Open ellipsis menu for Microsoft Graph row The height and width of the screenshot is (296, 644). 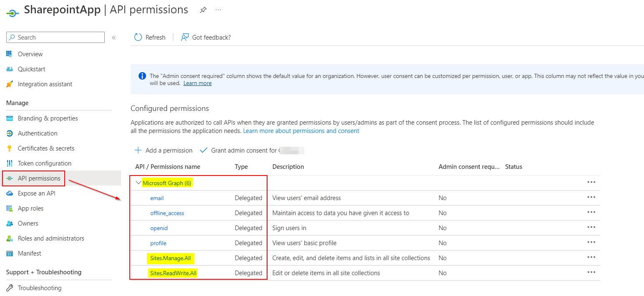(591, 182)
